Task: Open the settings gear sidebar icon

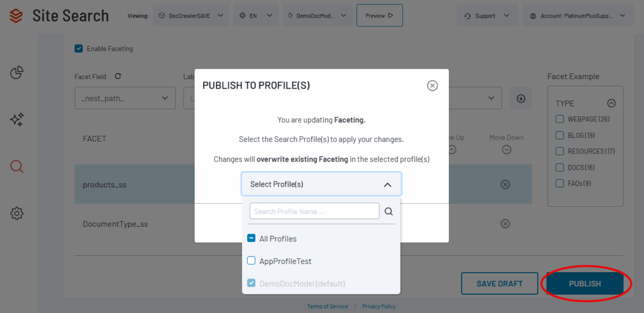Action: tap(17, 214)
